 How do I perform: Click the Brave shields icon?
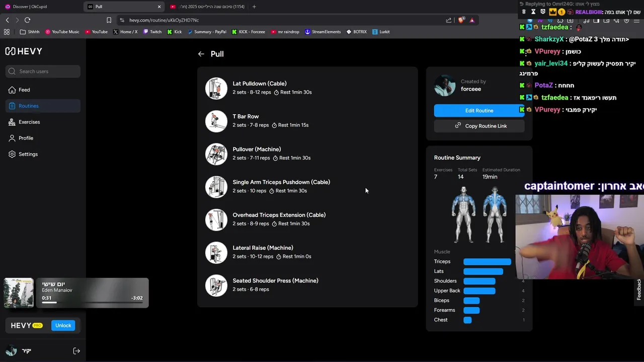click(461, 20)
